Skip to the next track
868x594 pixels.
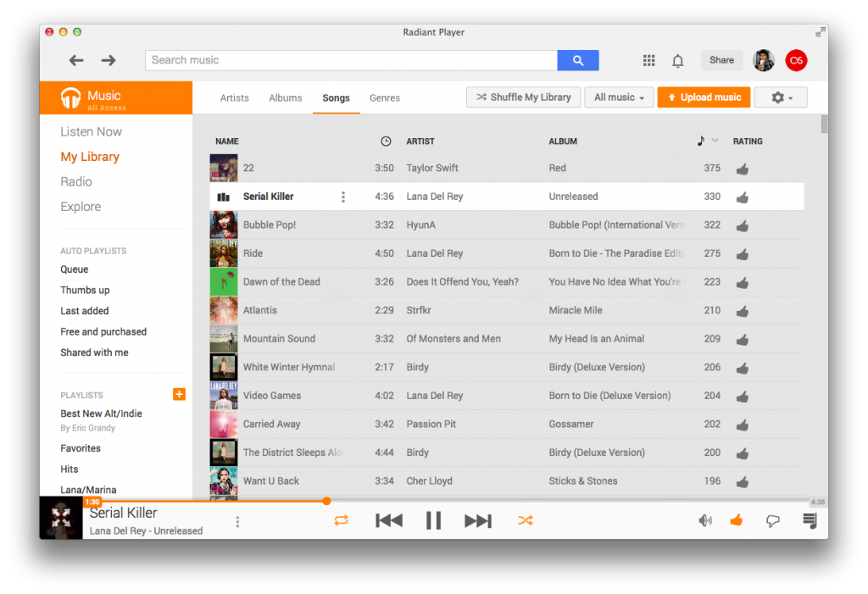pos(477,520)
